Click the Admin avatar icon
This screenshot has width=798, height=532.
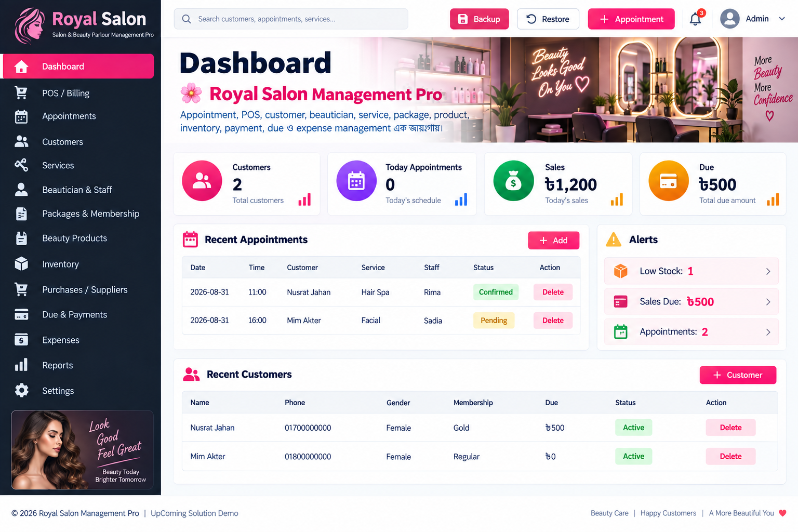730,19
